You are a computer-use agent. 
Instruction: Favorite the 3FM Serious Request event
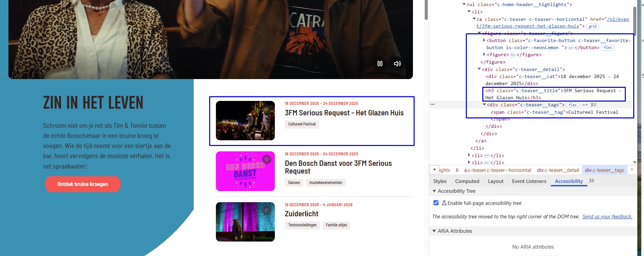click(x=267, y=109)
